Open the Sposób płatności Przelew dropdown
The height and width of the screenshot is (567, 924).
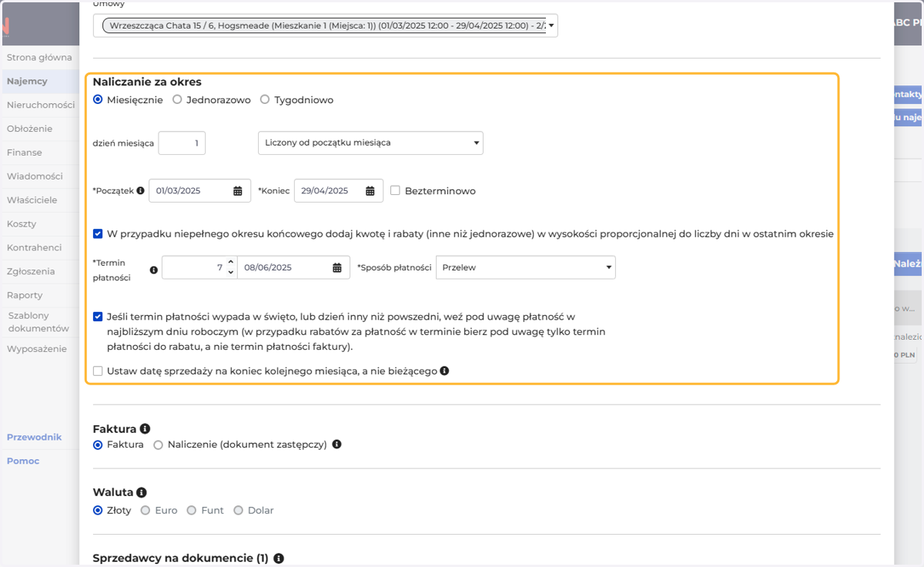pos(526,267)
